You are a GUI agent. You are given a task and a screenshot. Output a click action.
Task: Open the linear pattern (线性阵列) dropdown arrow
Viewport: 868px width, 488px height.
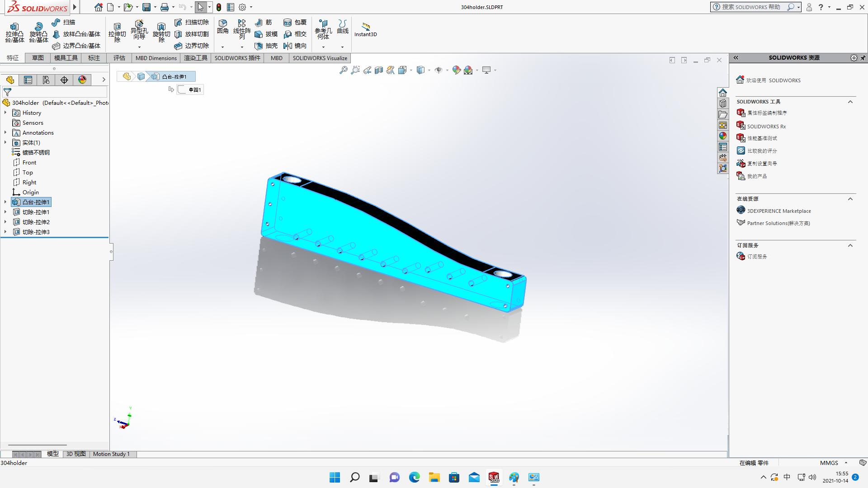[x=242, y=47]
